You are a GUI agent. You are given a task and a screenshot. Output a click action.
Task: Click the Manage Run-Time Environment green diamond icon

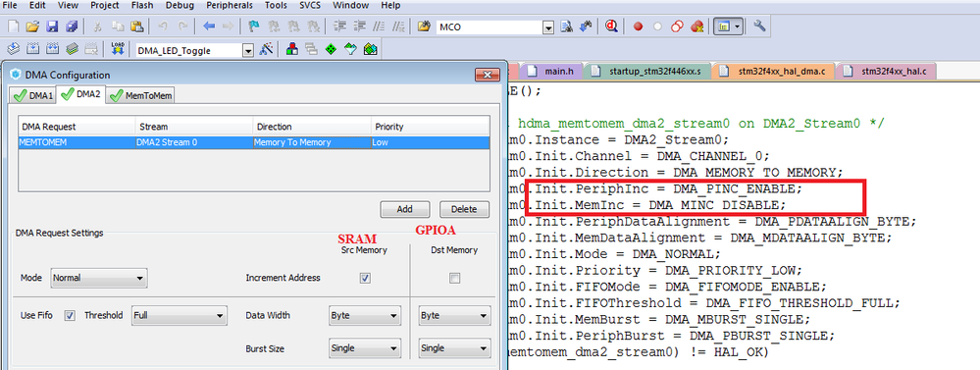(331, 49)
